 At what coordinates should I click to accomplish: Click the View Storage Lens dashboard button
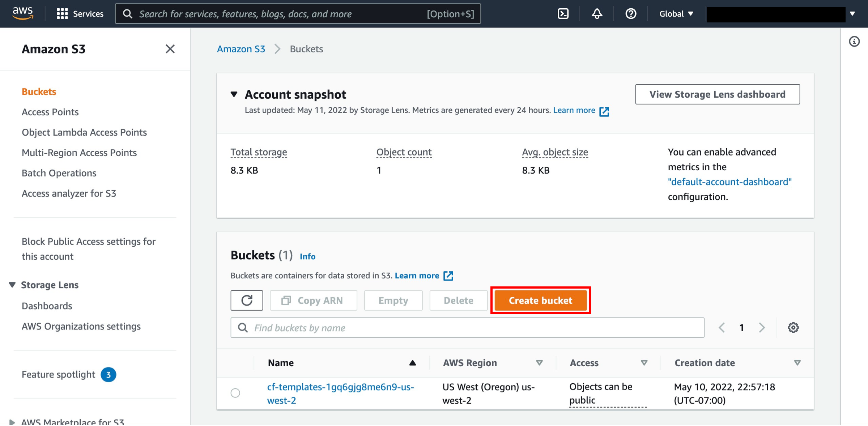718,94
